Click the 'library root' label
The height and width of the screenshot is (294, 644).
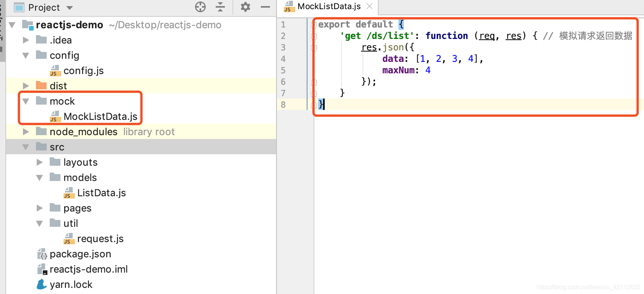tap(149, 132)
